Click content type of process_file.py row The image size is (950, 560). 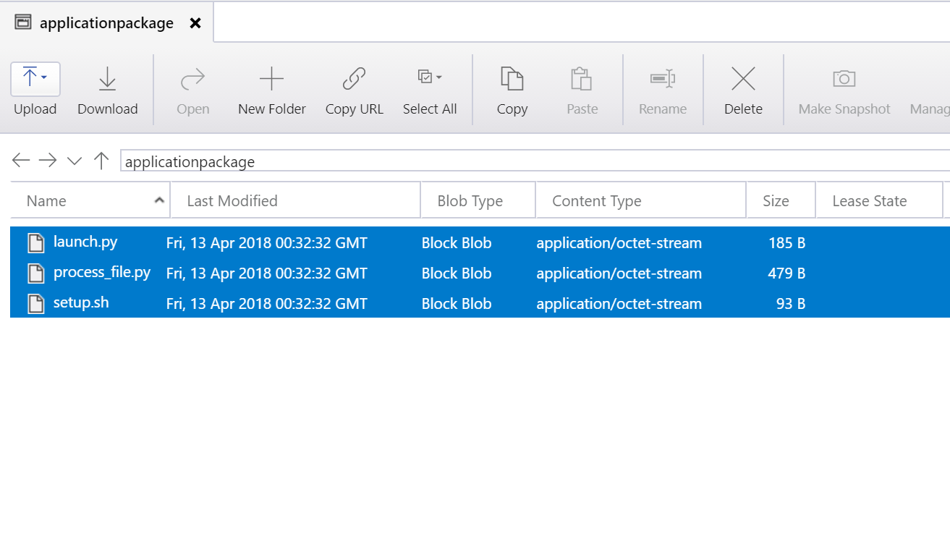point(619,273)
